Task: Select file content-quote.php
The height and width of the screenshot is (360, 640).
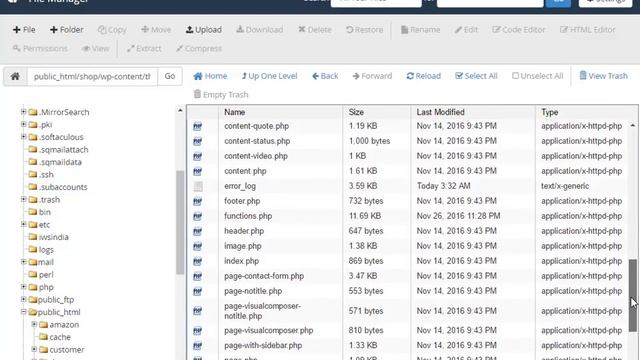Action: (x=256, y=126)
